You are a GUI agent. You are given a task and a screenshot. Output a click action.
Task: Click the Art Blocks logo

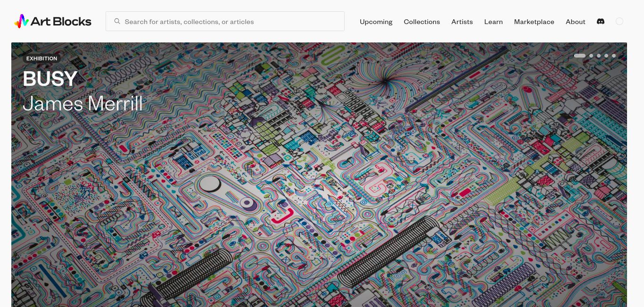coord(53,21)
